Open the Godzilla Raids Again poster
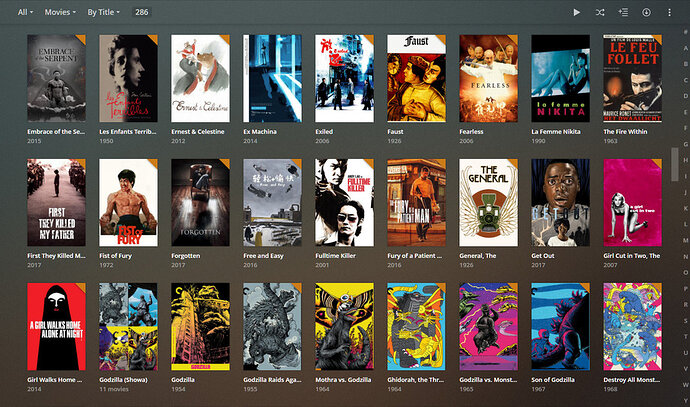Viewport: 690px width, 407px height. tap(272, 326)
